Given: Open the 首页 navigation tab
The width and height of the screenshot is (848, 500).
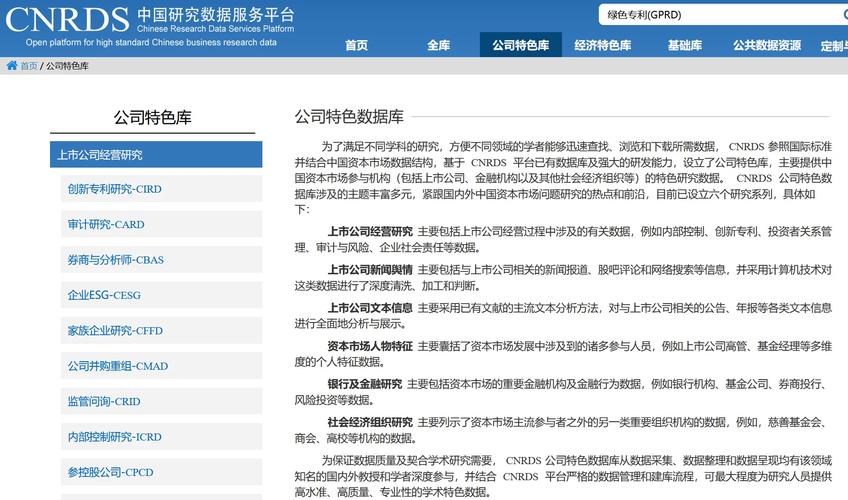Looking at the screenshot, I should click(356, 45).
